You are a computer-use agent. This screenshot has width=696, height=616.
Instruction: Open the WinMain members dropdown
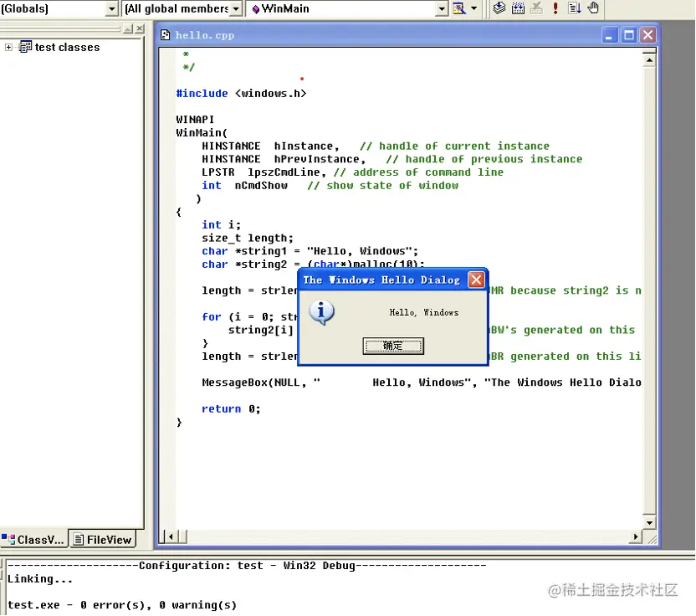(x=441, y=9)
